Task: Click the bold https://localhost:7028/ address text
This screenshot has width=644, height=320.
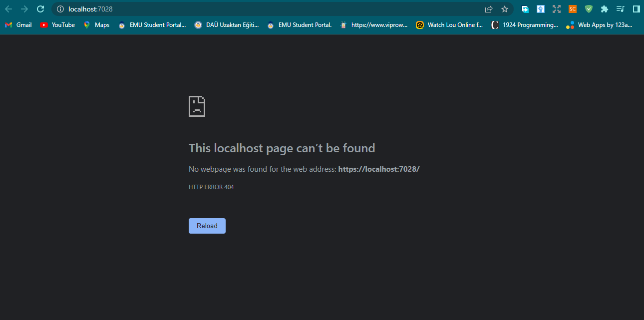Action: pyautogui.click(x=379, y=169)
